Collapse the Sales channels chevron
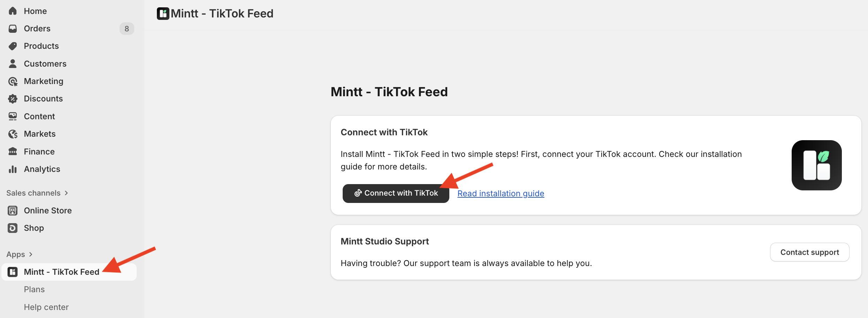The image size is (868, 318). [66, 193]
